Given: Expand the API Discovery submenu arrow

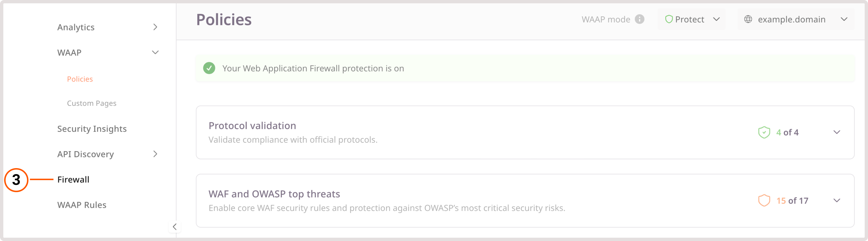Looking at the screenshot, I should click(155, 154).
